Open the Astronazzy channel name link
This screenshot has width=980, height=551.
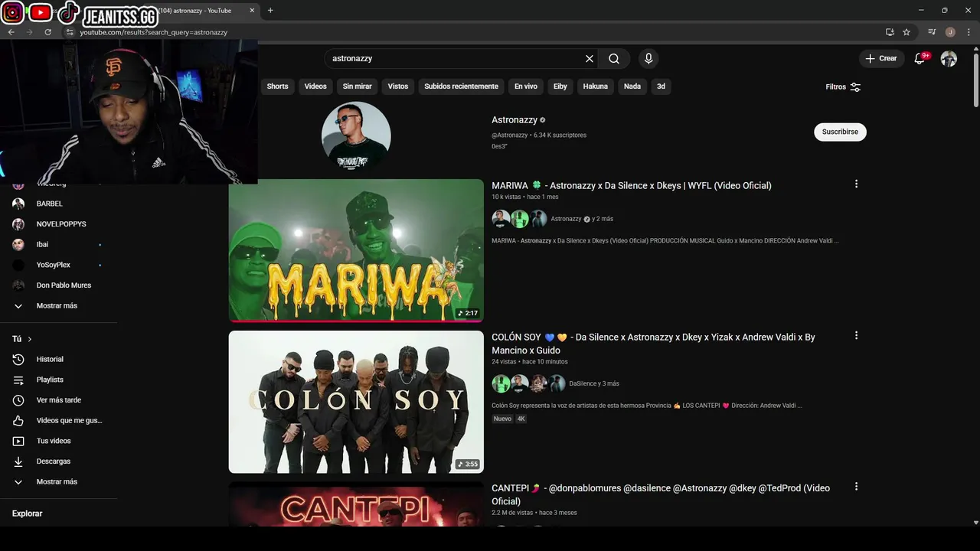point(514,120)
